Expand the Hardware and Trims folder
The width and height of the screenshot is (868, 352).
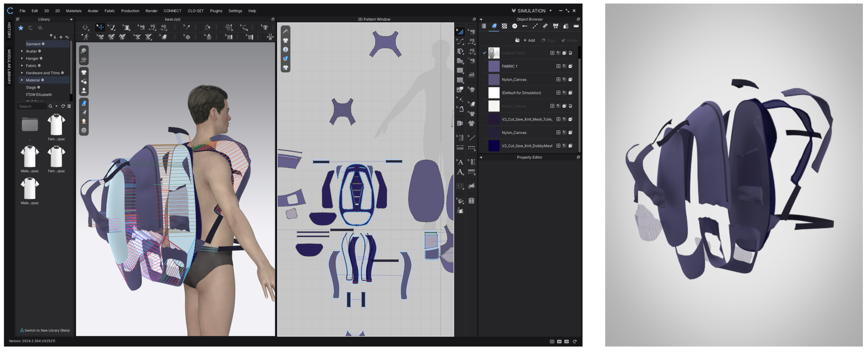point(22,73)
